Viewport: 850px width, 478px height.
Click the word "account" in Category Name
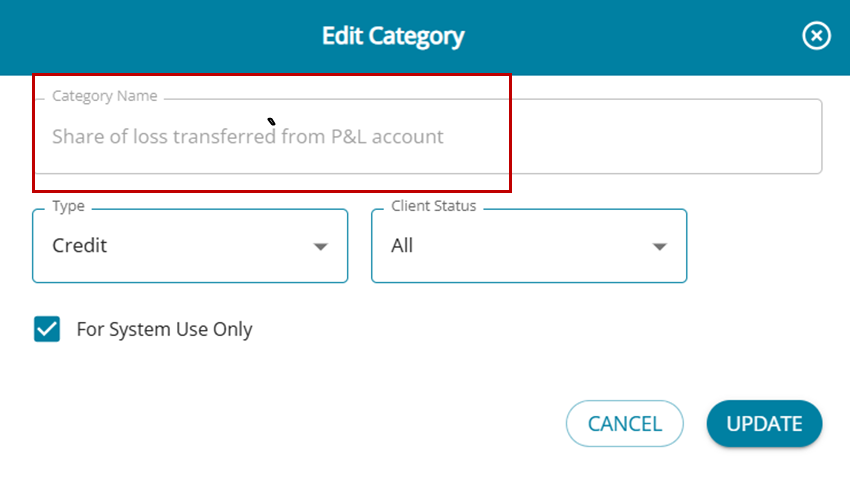click(406, 137)
